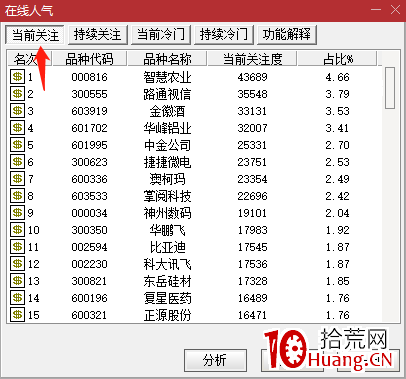Viewport: 406px width, 379px height.
Task: Show the 功能解释 tab
Action: (287, 35)
